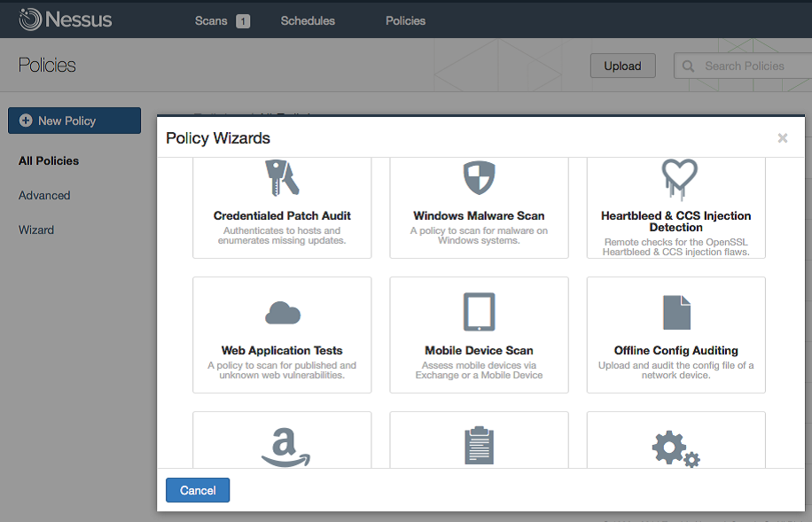The image size is (812, 522).
Task: Click the Credentialed Patch Audit title
Action: (282, 215)
